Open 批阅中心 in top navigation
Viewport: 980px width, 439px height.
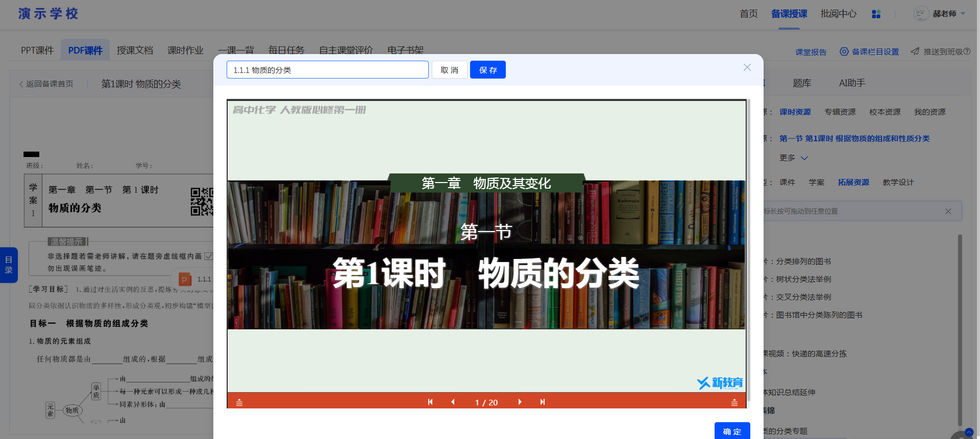click(839, 14)
